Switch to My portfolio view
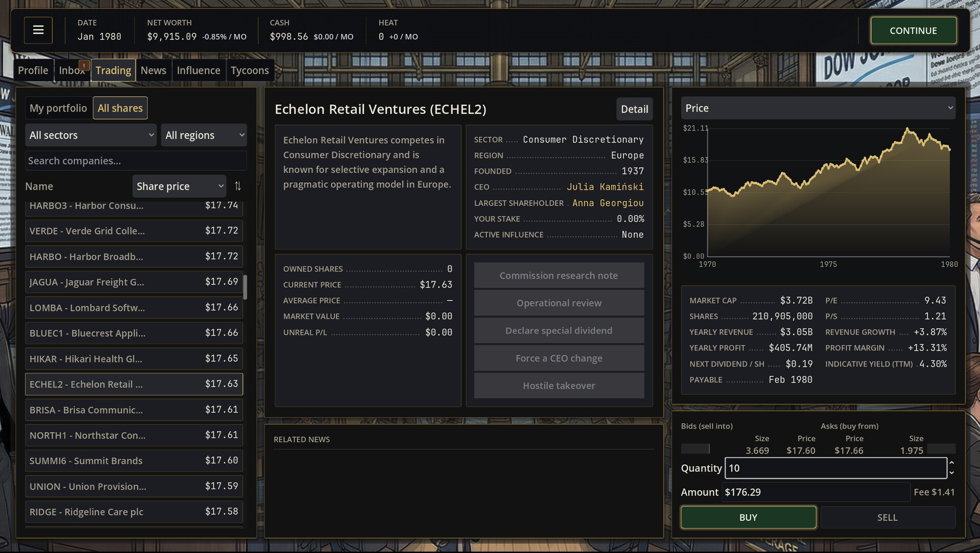Image resolution: width=980 pixels, height=553 pixels. click(58, 108)
